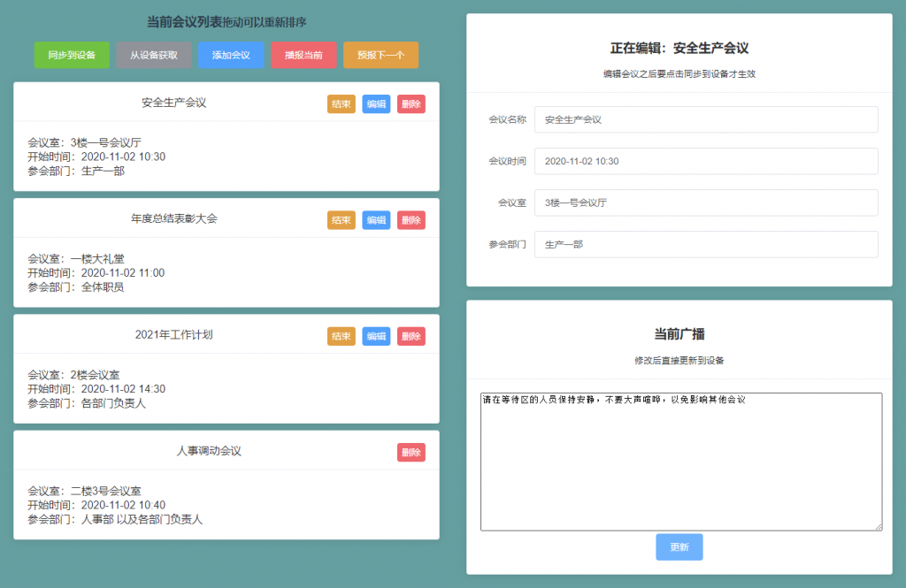End the 安全生产会议 meeting with 结束
Image resolution: width=906 pixels, height=588 pixels.
coord(341,104)
